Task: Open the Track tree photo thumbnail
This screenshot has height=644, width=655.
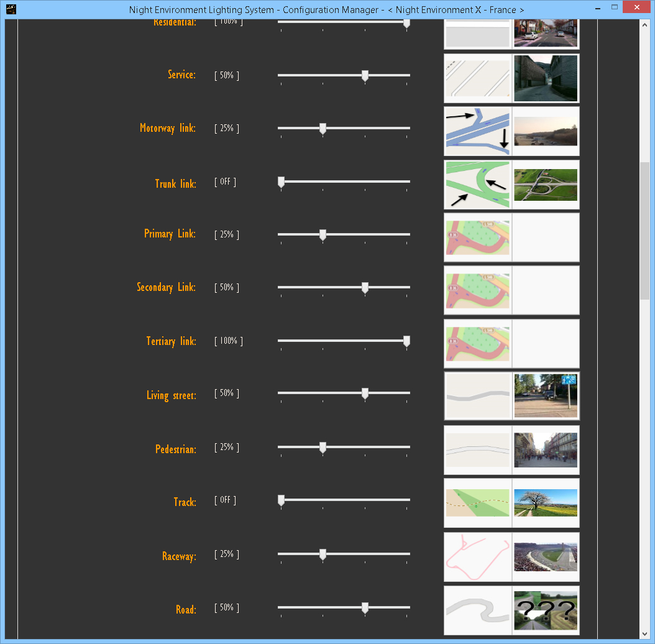Action: pyautogui.click(x=546, y=503)
